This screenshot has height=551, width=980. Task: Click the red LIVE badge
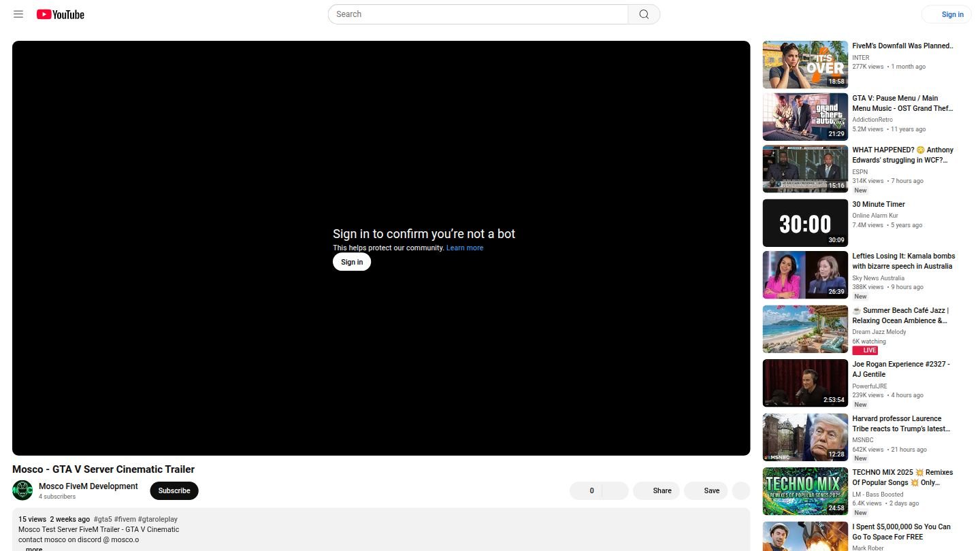point(865,350)
